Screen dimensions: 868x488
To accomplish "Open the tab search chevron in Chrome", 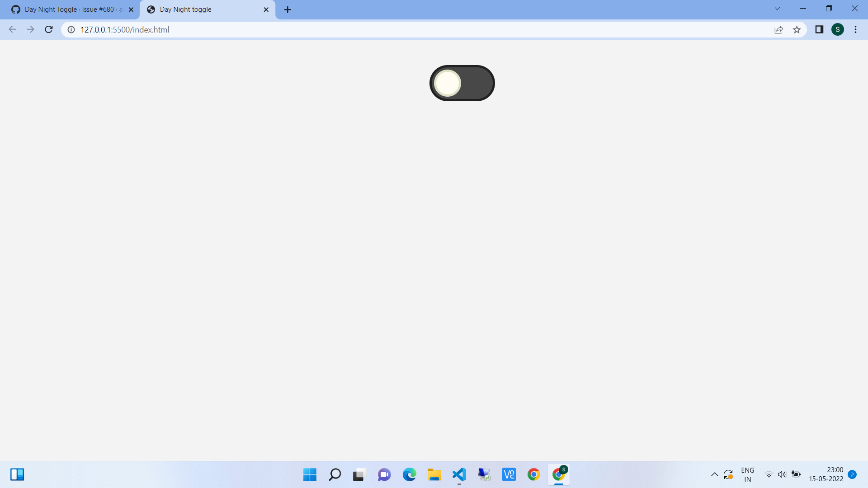I will click(x=777, y=8).
